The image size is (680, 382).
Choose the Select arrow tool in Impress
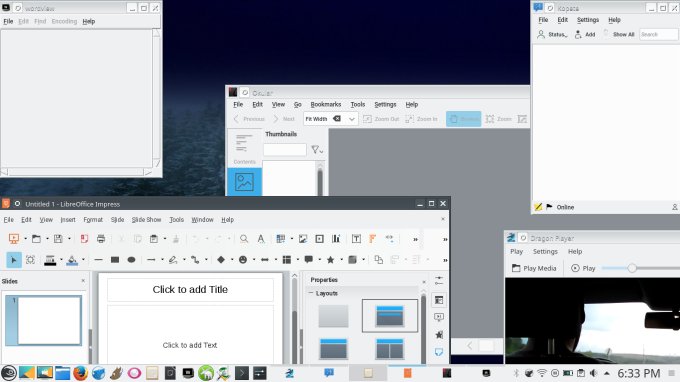coord(14,260)
